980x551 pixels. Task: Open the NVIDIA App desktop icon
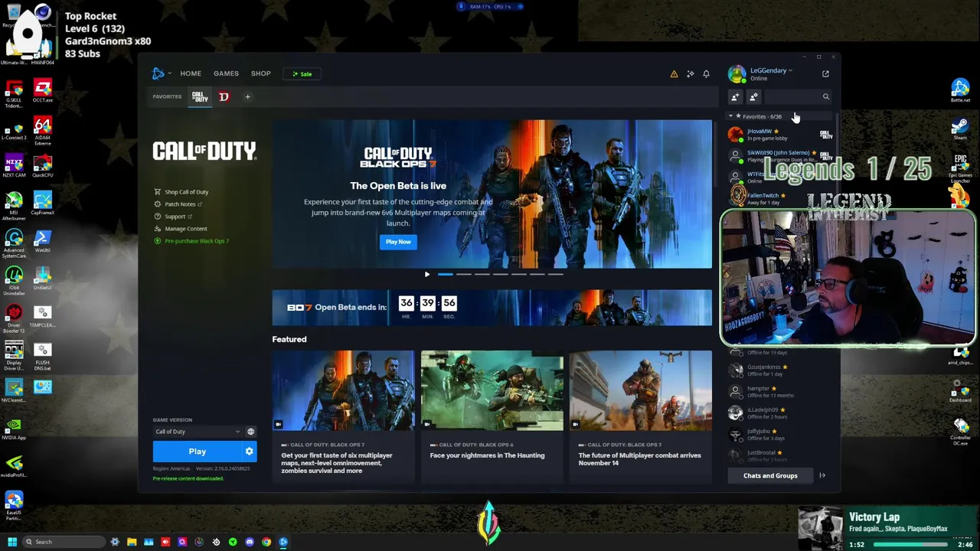pos(14,429)
